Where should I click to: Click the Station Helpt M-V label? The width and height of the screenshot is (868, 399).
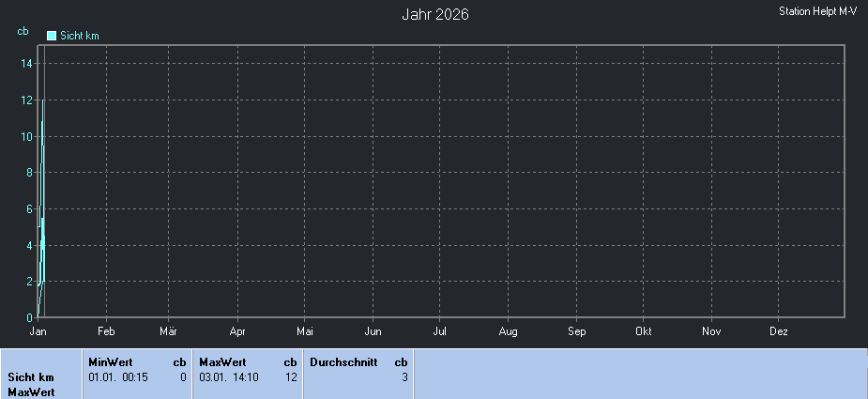tap(818, 11)
